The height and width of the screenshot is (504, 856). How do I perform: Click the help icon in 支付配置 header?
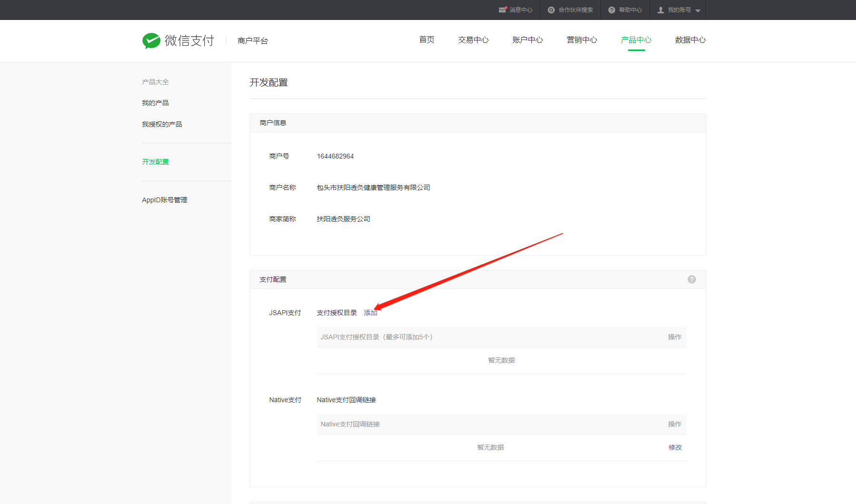[692, 279]
